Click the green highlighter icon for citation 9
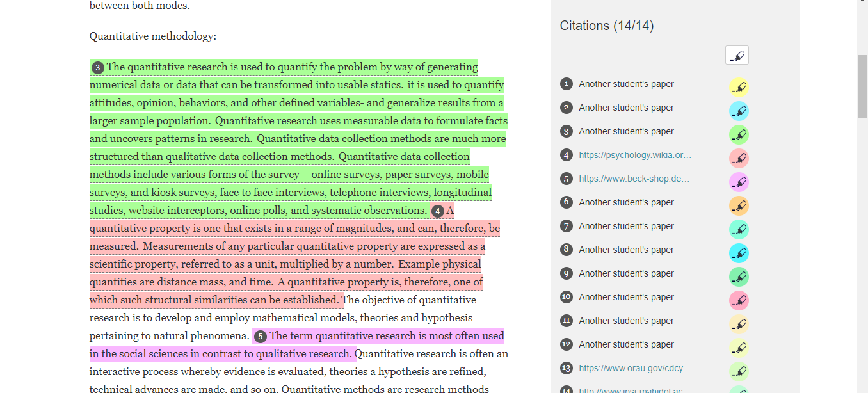 click(x=739, y=277)
